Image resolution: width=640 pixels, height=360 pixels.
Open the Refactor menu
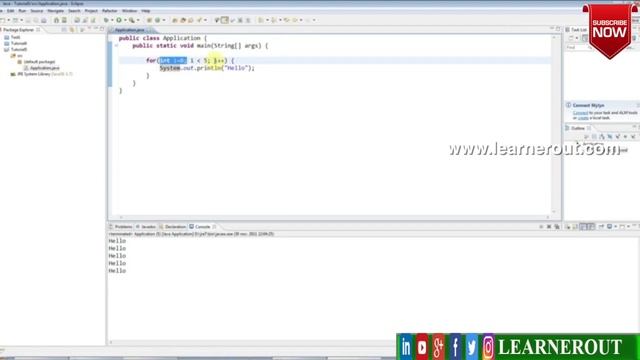(109, 11)
